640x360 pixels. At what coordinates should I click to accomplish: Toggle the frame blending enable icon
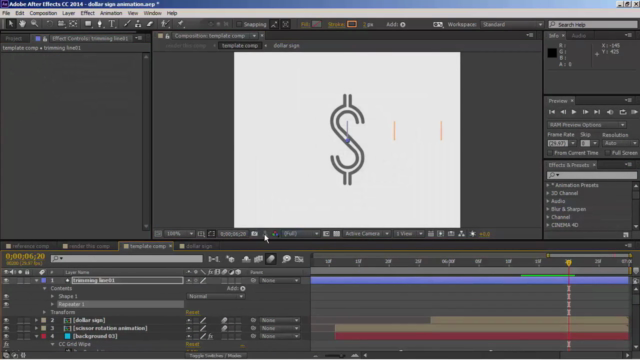258,259
